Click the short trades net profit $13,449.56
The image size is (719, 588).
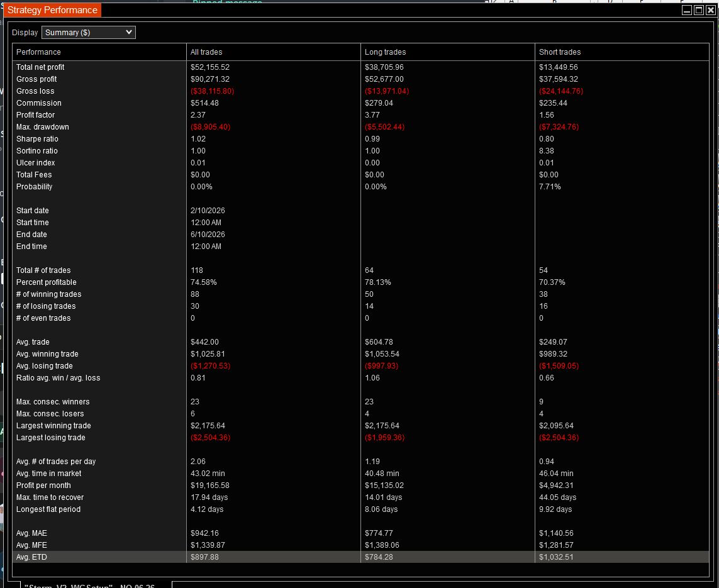tap(559, 67)
